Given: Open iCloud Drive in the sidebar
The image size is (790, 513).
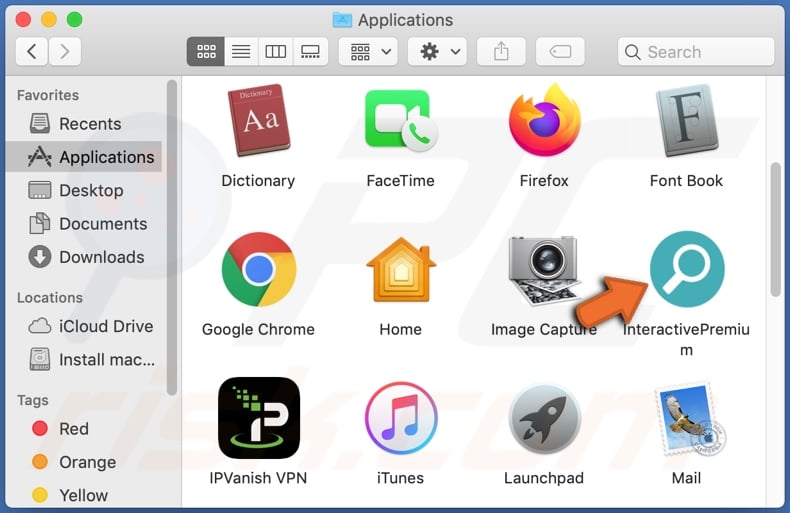Looking at the screenshot, I should 84,326.
